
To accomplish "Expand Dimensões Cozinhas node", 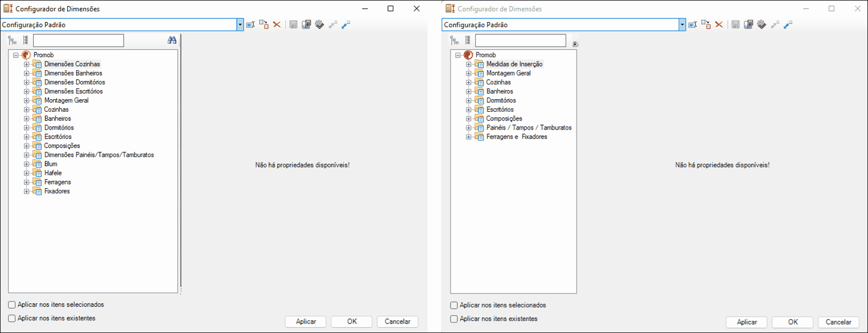I will pyautogui.click(x=26, y=65).
